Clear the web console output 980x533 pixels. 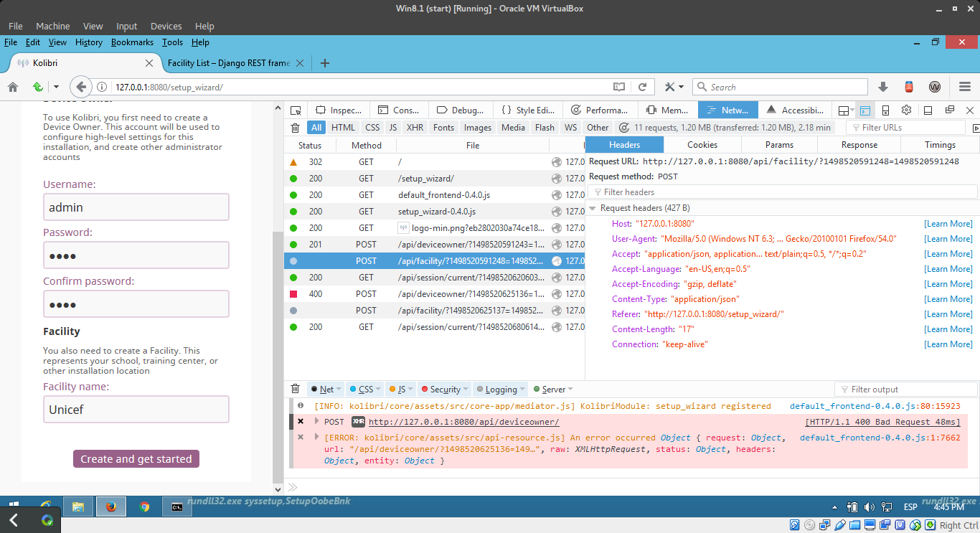[295, 389]
